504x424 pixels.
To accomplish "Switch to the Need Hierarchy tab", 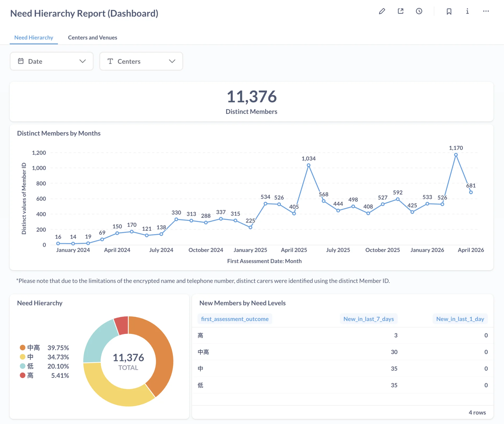I will tap(34, 38).
